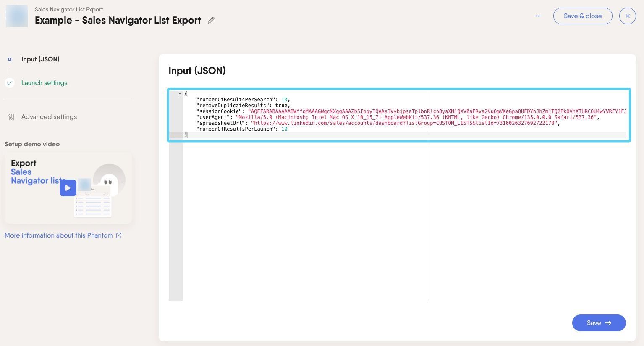Click the userAgent Mozilla string
This screenshot has width=644, height=346.
(x=416, y=117)
